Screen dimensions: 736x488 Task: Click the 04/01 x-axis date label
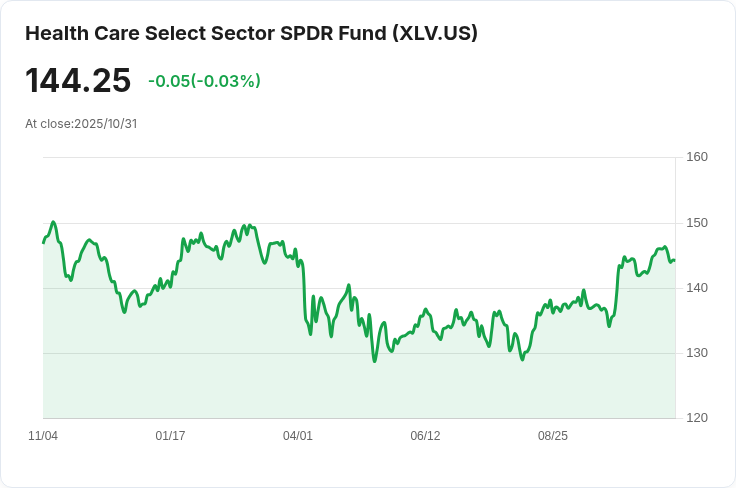pyautogui.click(x=298, y=436)
